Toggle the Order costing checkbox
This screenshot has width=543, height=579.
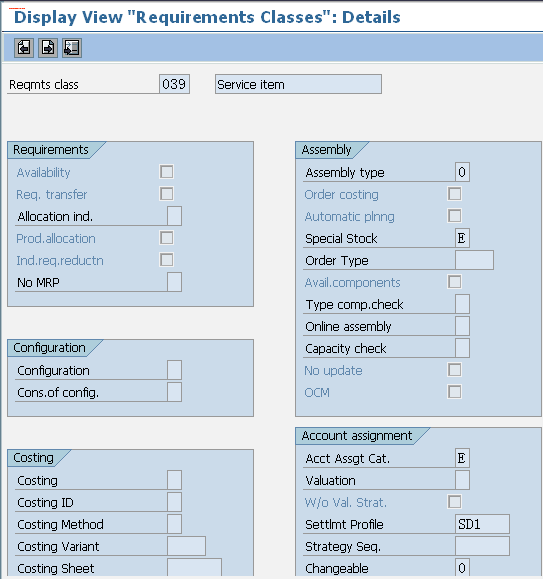point(454,194)
